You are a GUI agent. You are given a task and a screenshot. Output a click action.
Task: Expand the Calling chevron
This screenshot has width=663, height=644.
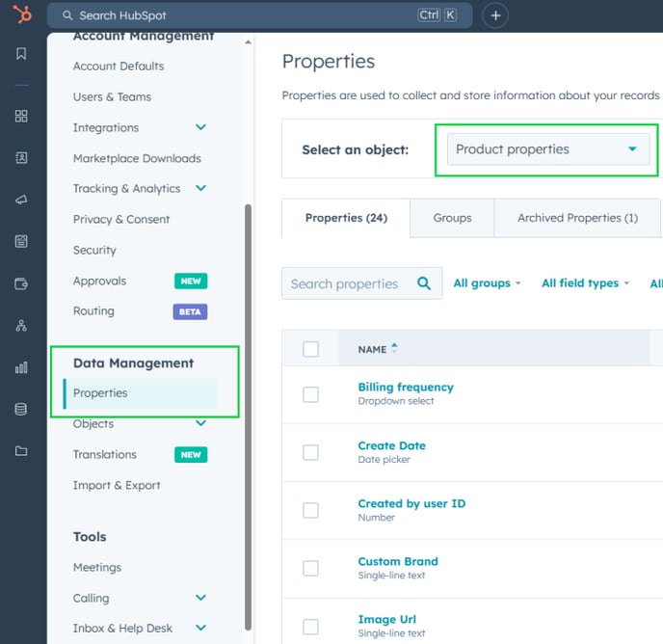pyautogui.click(x=200, y=598)
